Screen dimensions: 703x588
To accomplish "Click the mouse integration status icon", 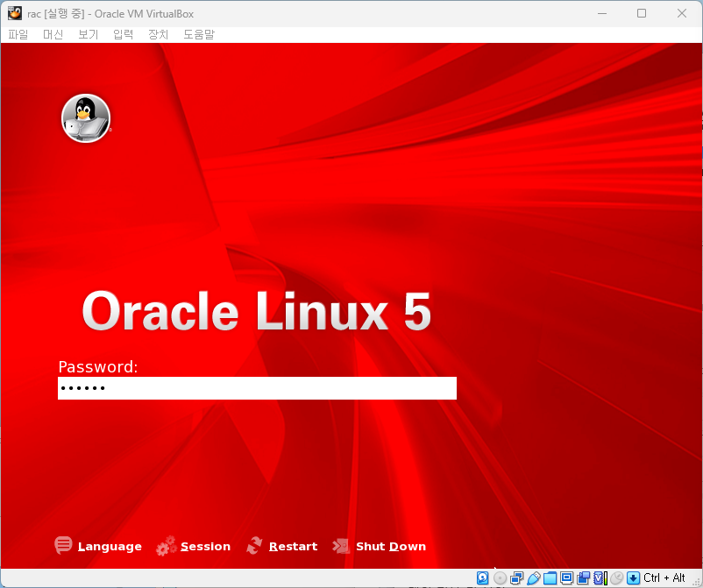I will pos(617,578).
